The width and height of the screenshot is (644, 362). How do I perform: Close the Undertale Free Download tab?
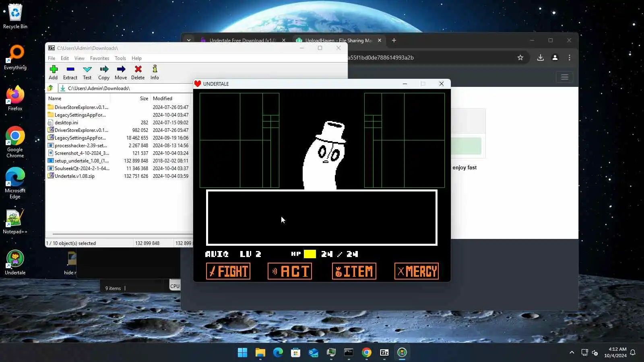click(x=284, y=40)
